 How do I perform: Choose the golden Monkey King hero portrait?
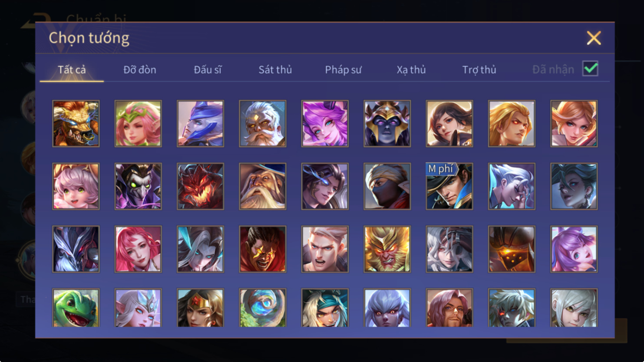coord(387,249)
